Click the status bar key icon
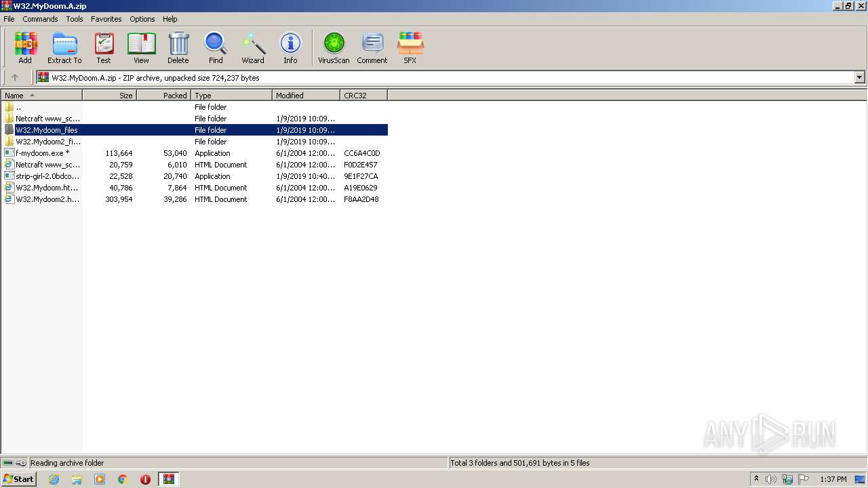 20,463
